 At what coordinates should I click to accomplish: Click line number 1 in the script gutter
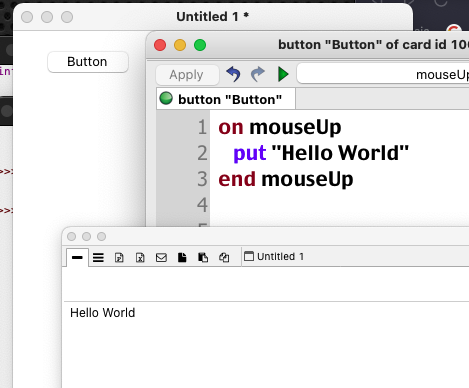202,128
